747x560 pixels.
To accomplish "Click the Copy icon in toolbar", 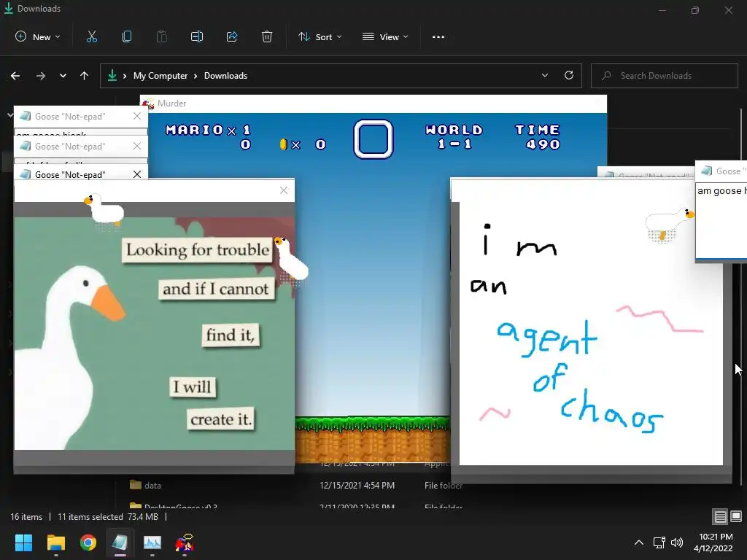I will 127,36.
